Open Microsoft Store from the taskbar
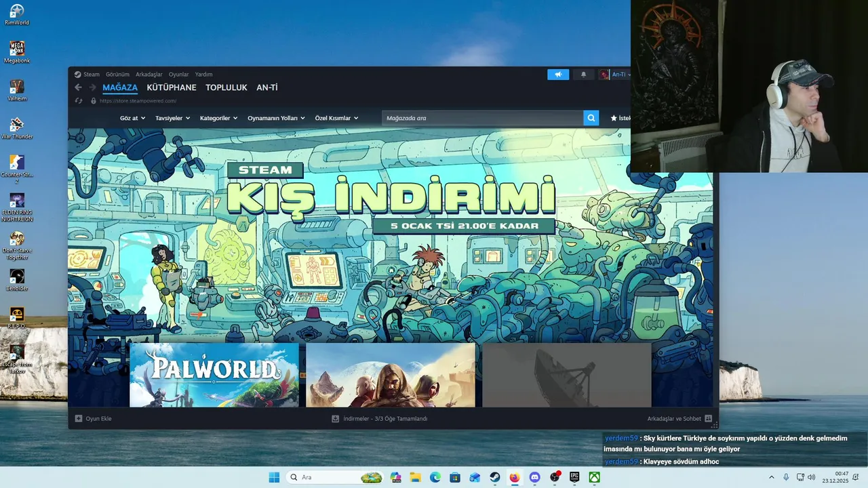 click(455, 477)
